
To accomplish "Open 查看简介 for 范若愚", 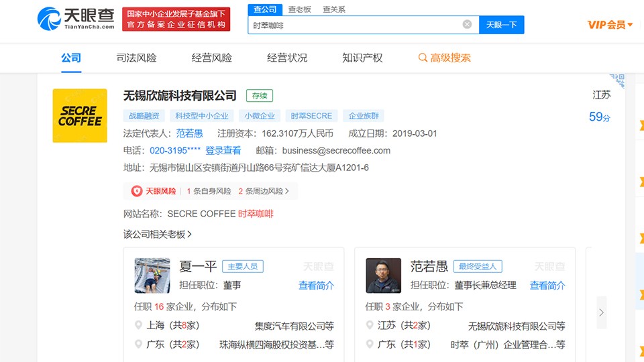I will tap(547, 286).
